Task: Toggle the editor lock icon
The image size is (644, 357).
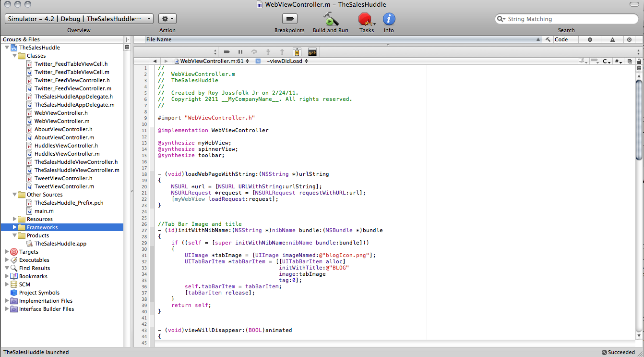Action: (x=639, y=61)
